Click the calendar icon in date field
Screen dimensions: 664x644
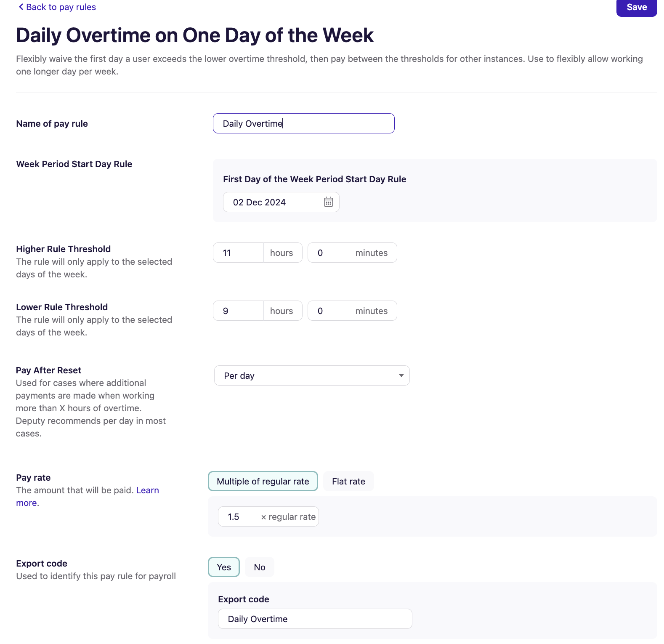click(x=328, y=202)
